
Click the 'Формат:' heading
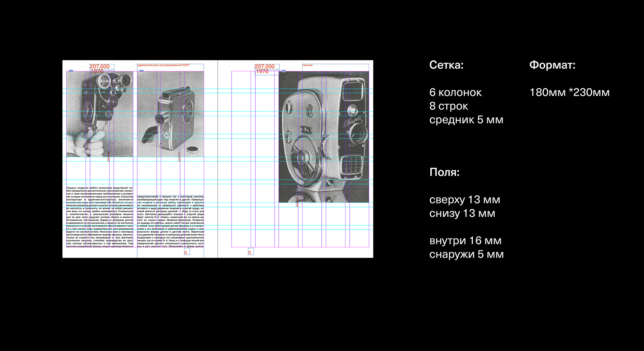pos(552,65)
